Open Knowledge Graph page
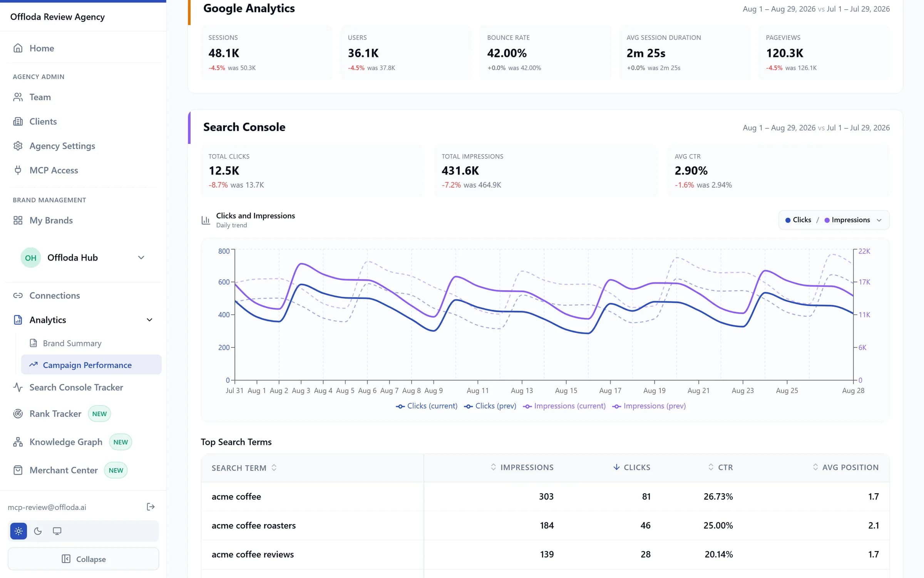924x578 pixels. click(66, 442)
